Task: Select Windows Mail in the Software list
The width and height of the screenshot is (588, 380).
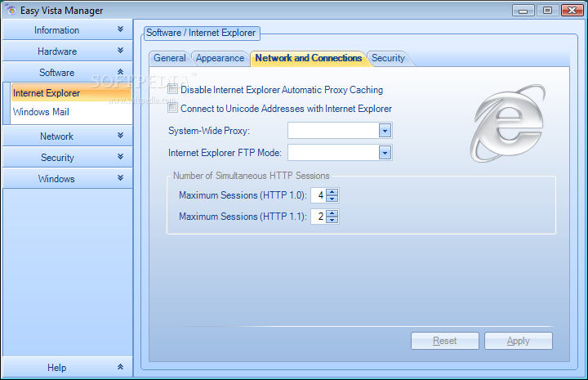Action: point(71,111)
